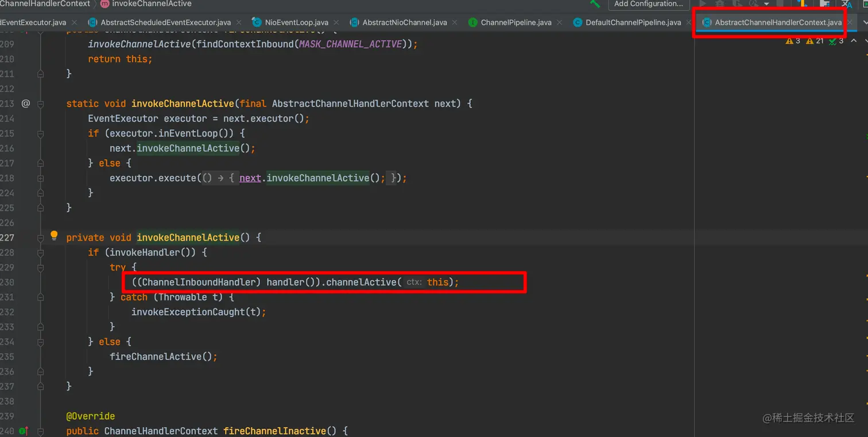Click 'EventExecutor' type on line 214
The width and height of the screenshot is (868, 437).
[123, 118]
